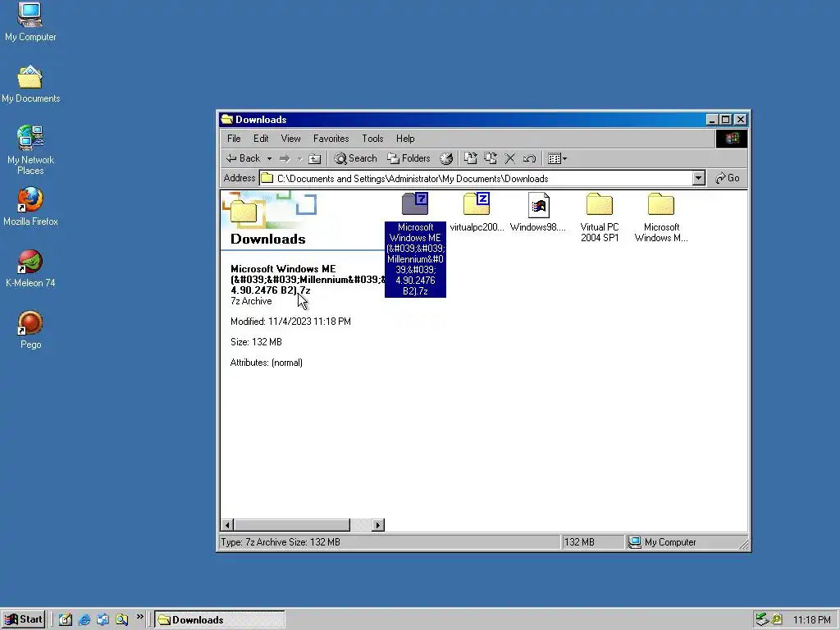Click the Delete X toolbar icon
Viewport: 840px width, 630px height.
coord(510,158)
